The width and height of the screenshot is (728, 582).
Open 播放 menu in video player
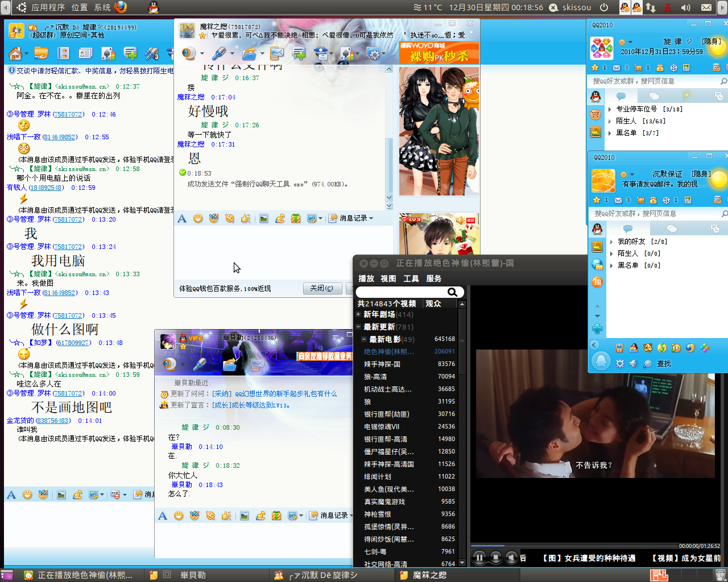coord(366,278)
